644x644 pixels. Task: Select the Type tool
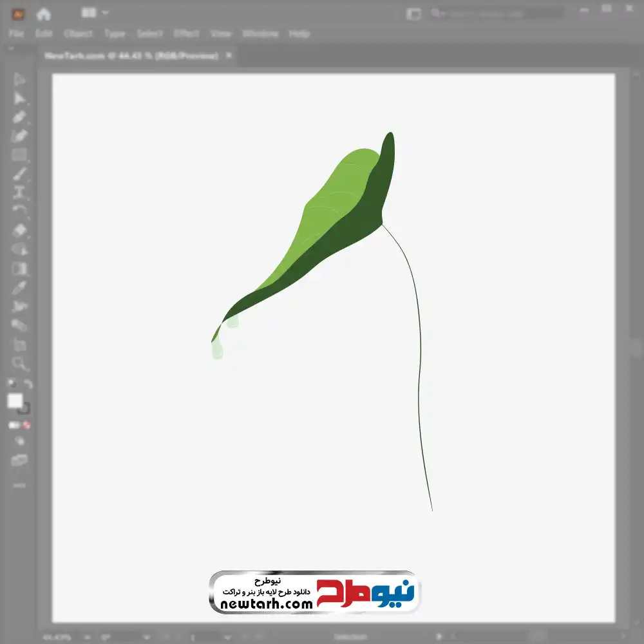[19, 193]
